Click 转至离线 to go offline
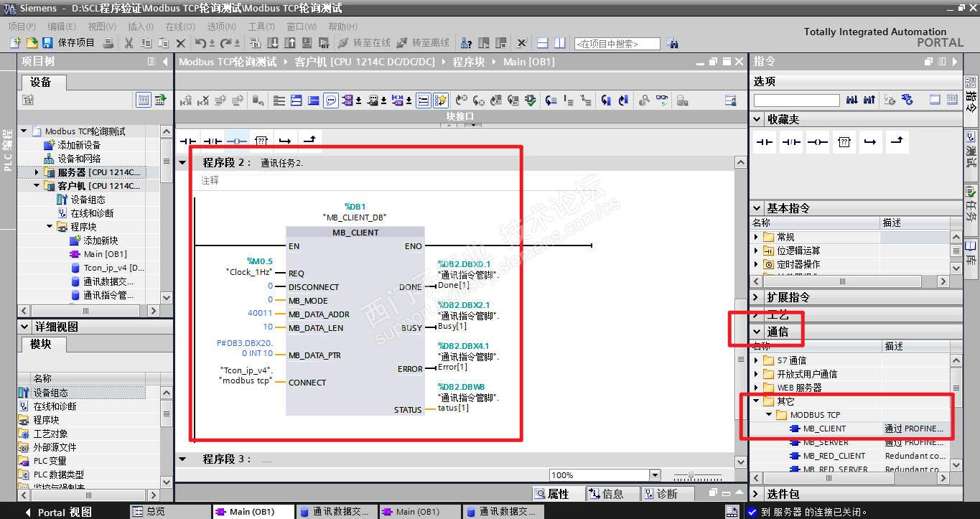The width and height of the screenshot is (980, 519). tap(423, 43)
